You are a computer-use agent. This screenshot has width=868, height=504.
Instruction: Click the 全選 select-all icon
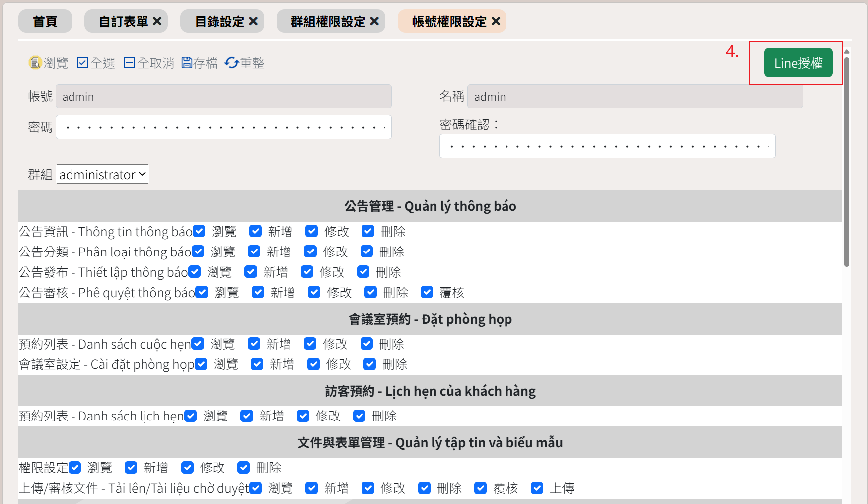(x=82, y=63)
